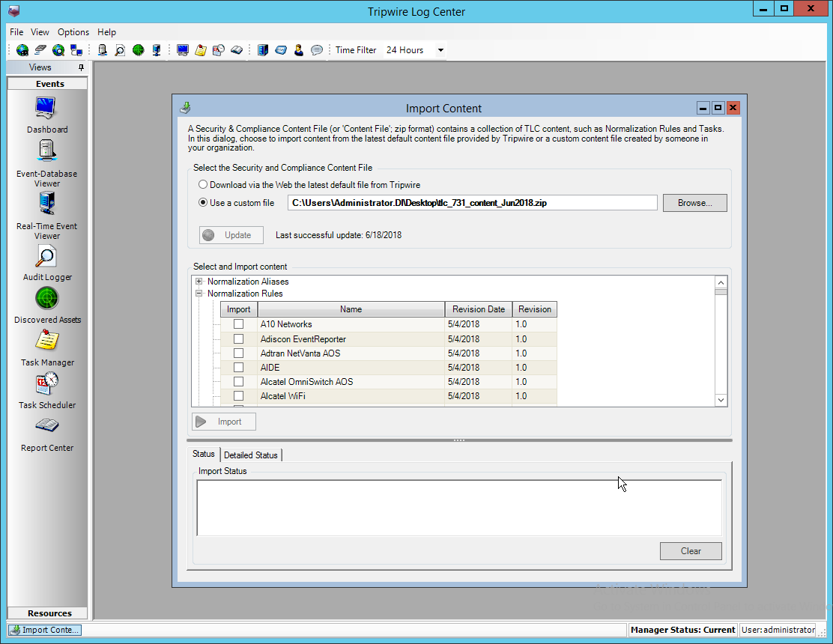The height and width of the screenshot is (644, 833).
Task: Open Task Manager in the sidebar
Action: point(46,348)
